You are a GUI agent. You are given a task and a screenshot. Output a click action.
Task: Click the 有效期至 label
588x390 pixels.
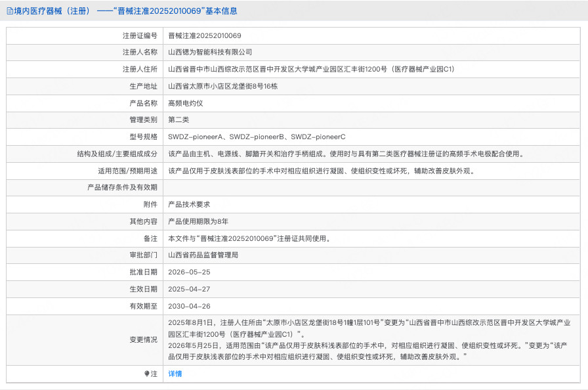143,306
